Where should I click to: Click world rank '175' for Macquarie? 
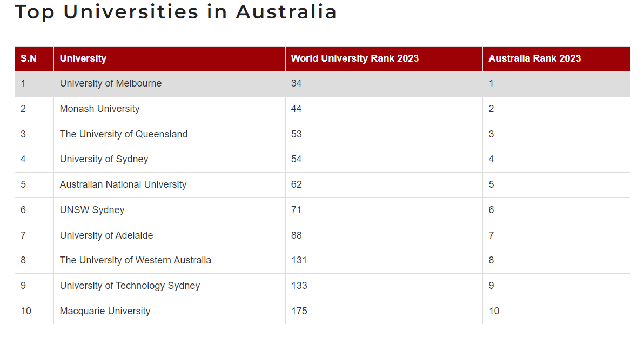point(299,311)
